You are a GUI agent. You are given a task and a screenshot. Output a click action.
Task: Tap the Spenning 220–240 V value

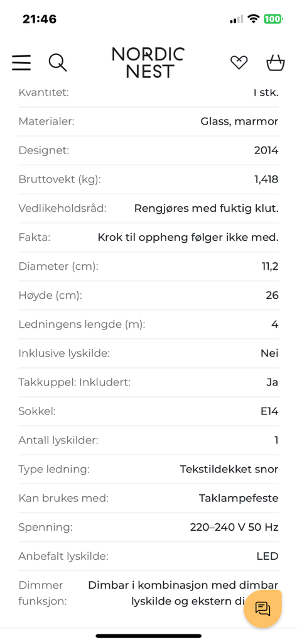pyautogui.click(x=234, y=527)
